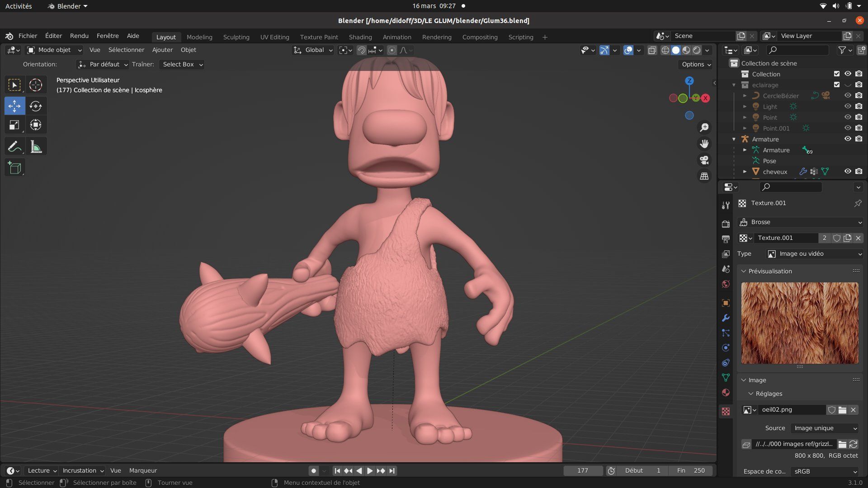This screenshot has width=868, height=488.
Task: Select the Move tool in toolbar
Action: pyautogui.click(x=14, y=106)
